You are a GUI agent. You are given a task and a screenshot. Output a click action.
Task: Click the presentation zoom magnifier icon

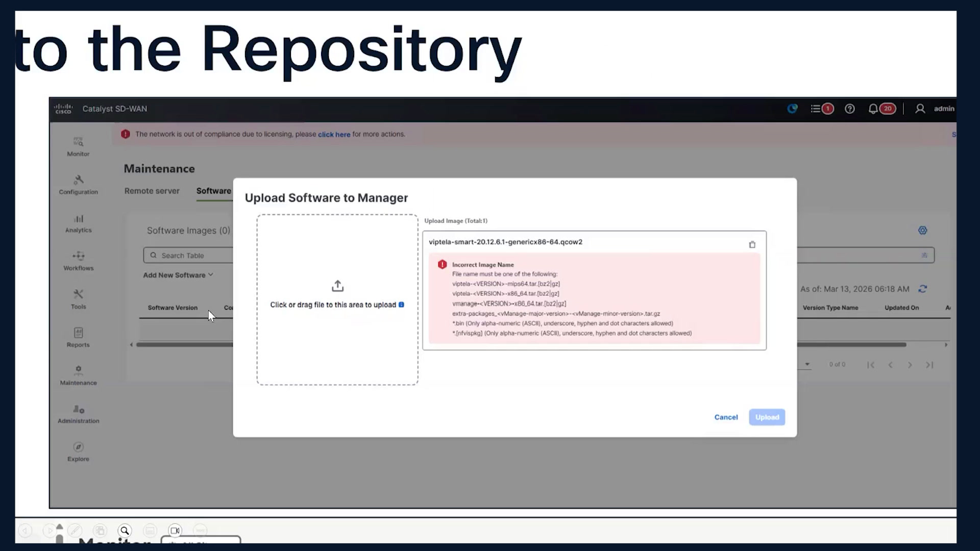point(125,531)
